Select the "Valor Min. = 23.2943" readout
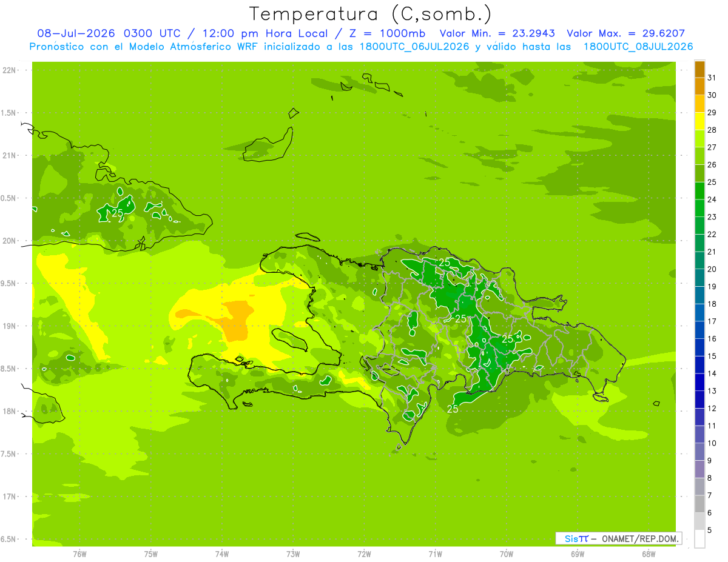 [x=497, y=33]
